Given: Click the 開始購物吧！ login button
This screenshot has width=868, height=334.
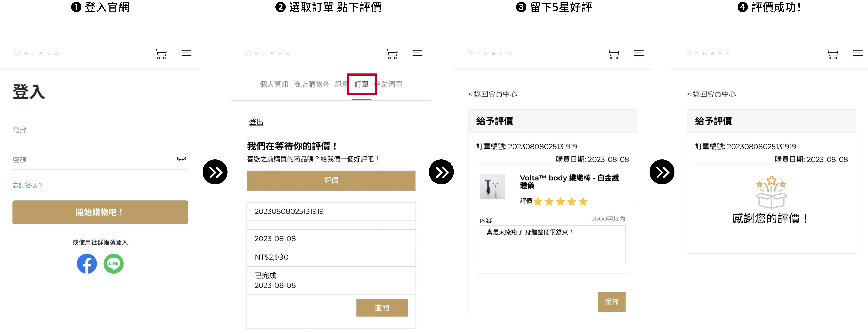Looking at the screenshot, I should click(100, 212).
